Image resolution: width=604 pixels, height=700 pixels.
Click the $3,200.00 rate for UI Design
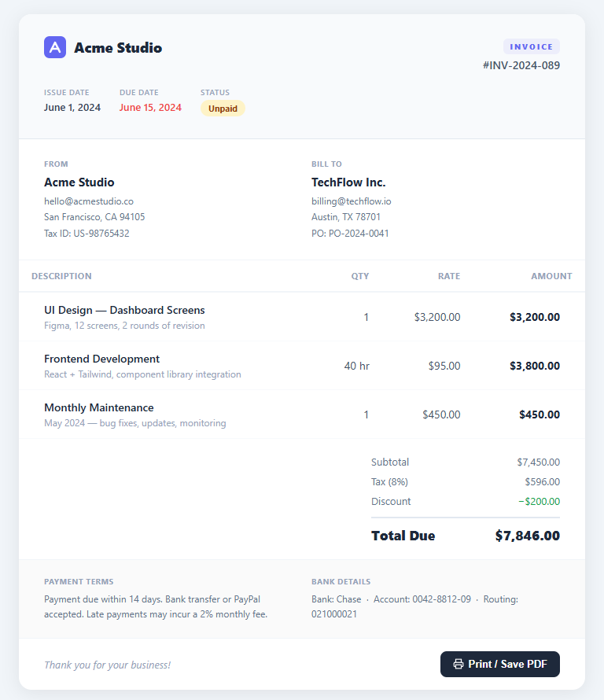click(x=437, y=317)
